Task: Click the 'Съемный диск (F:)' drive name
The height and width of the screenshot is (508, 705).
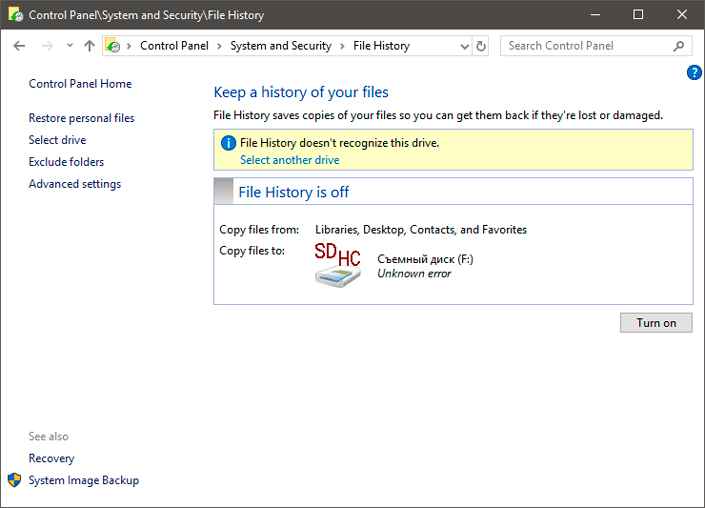Action: tap(425, 259)
